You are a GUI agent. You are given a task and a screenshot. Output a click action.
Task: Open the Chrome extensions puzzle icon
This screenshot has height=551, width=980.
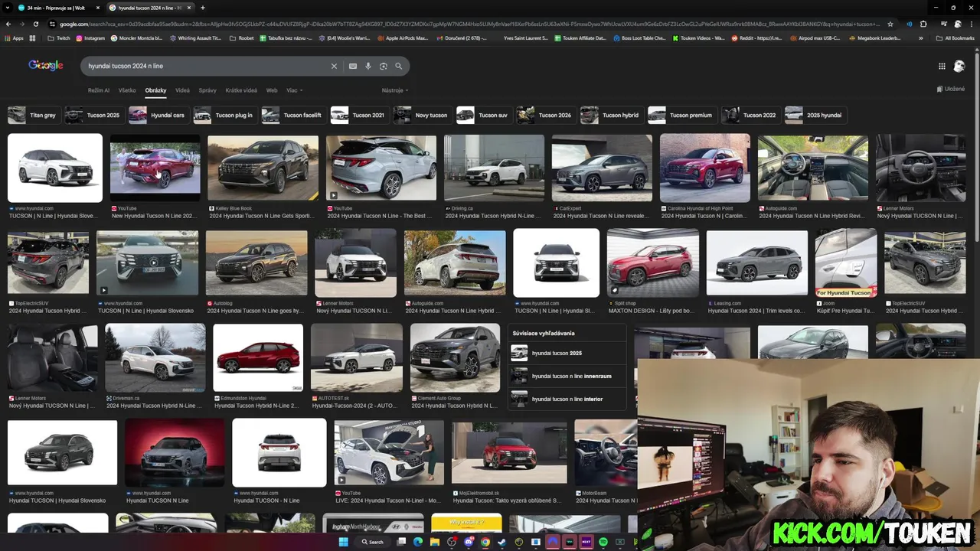point(923,24)
